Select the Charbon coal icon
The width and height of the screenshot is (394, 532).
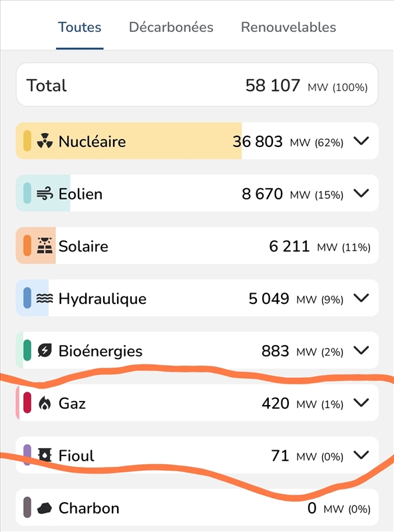(x=45, y=508)
